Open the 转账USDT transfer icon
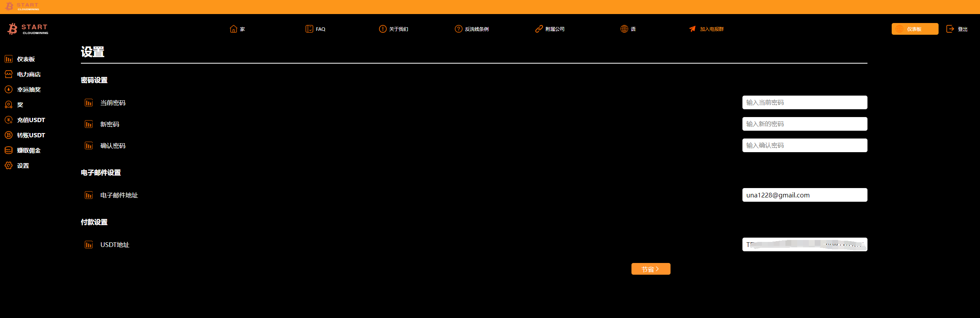 pos(9,135)
